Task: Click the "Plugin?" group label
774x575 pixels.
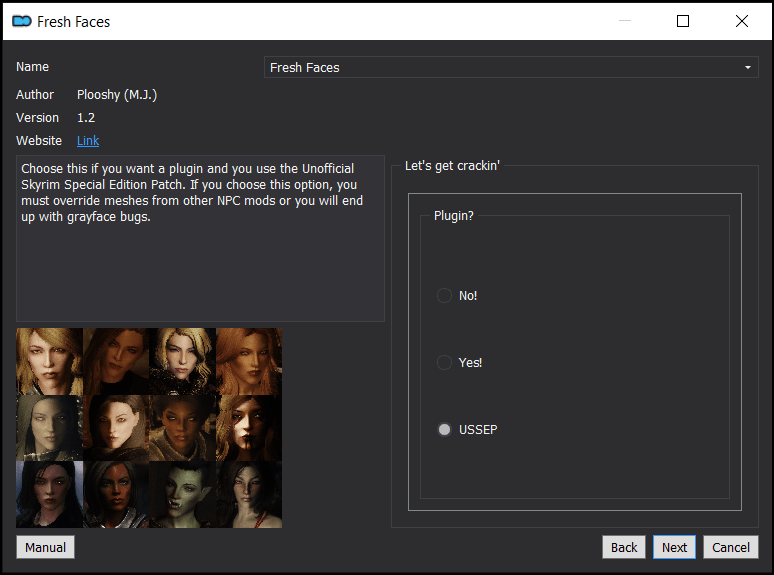Action: point(454,216)
